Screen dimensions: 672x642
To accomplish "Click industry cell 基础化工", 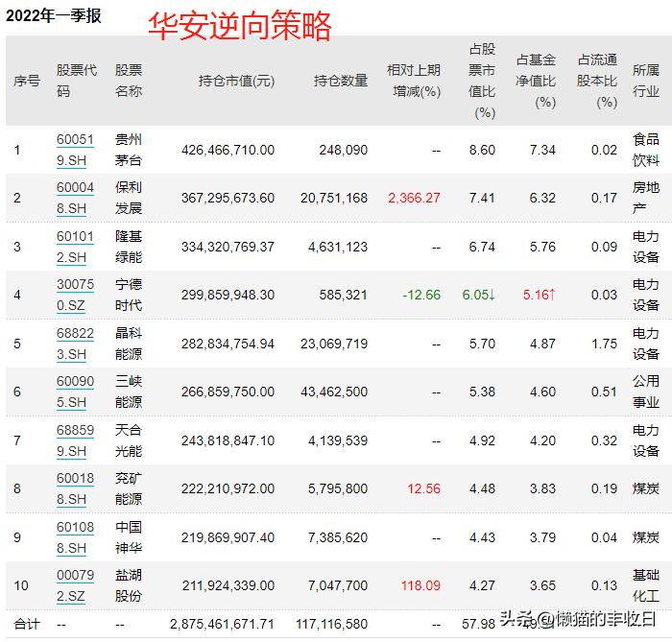I will (x=646, y=585).
